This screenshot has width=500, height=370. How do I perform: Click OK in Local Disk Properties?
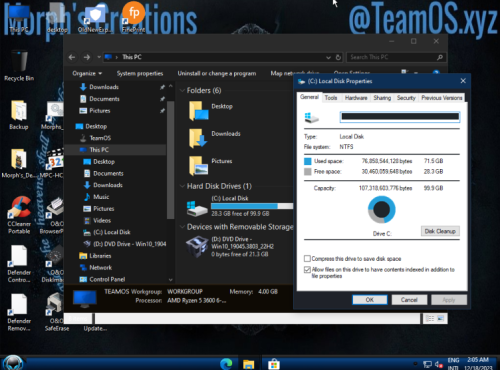[x=370, y=300]
